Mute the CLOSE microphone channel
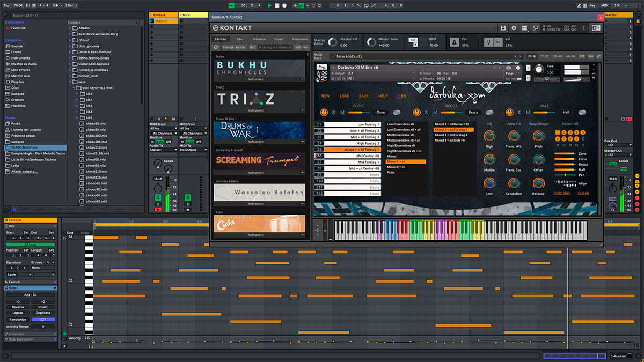The image size is (644, 362). point(341,112)
